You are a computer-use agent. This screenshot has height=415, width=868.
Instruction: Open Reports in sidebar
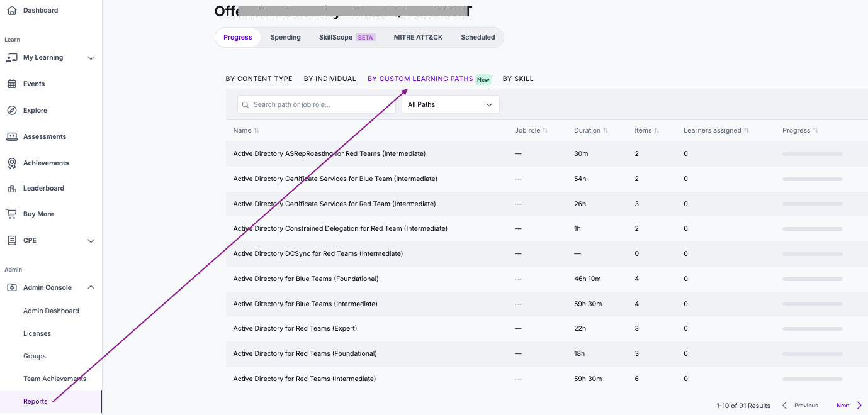[35, 401]
